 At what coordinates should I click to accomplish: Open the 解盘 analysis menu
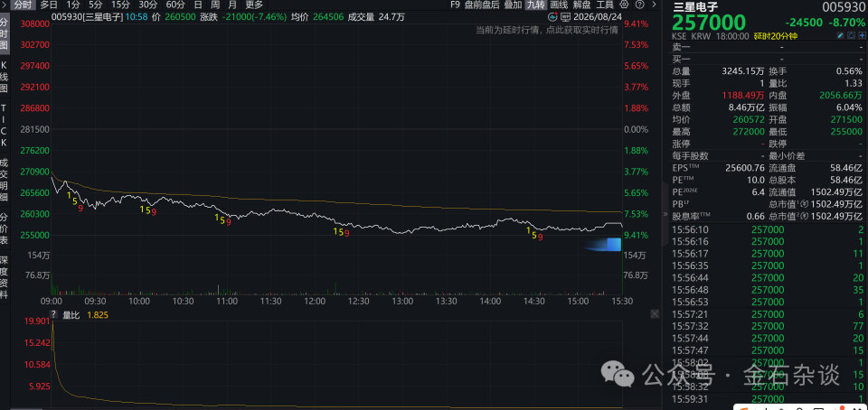point(581,5)
